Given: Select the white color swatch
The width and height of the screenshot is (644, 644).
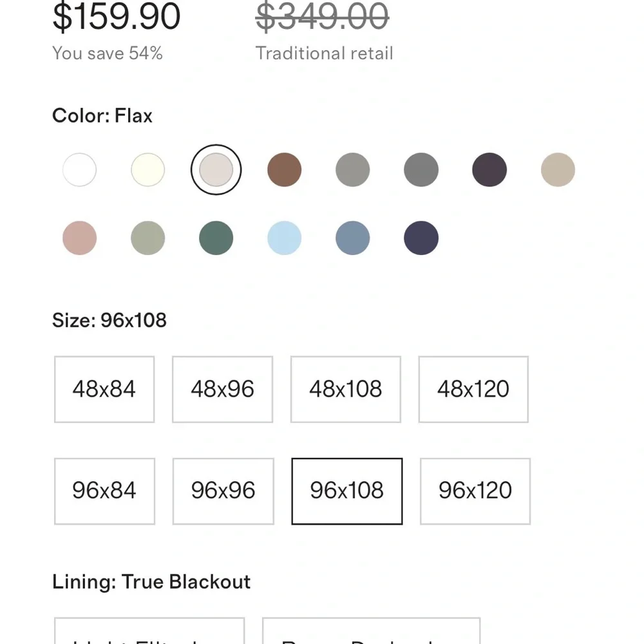Looking at the screenshot, I should pyautogui.click(x=79, y=169).
